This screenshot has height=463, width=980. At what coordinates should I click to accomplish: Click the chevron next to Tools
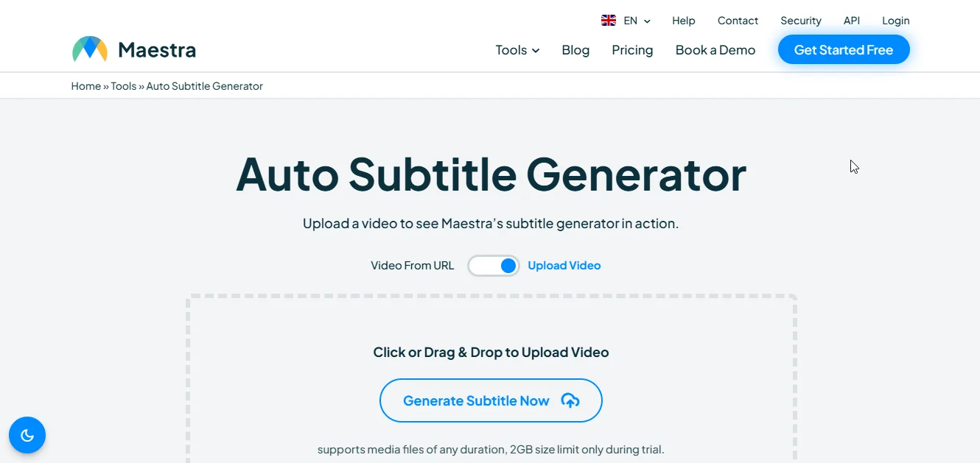click(x=536, y=51)
